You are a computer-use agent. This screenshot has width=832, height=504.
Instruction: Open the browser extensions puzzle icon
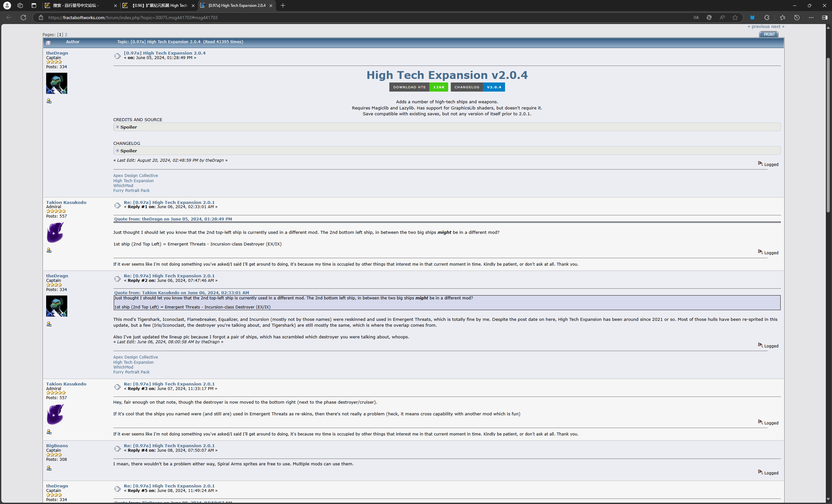coord(766,18)
